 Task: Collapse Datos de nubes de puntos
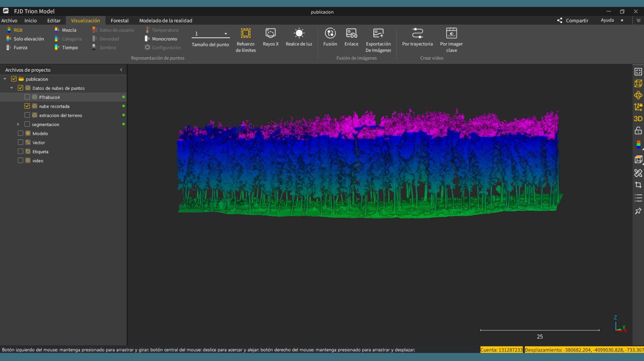[12, 88]
